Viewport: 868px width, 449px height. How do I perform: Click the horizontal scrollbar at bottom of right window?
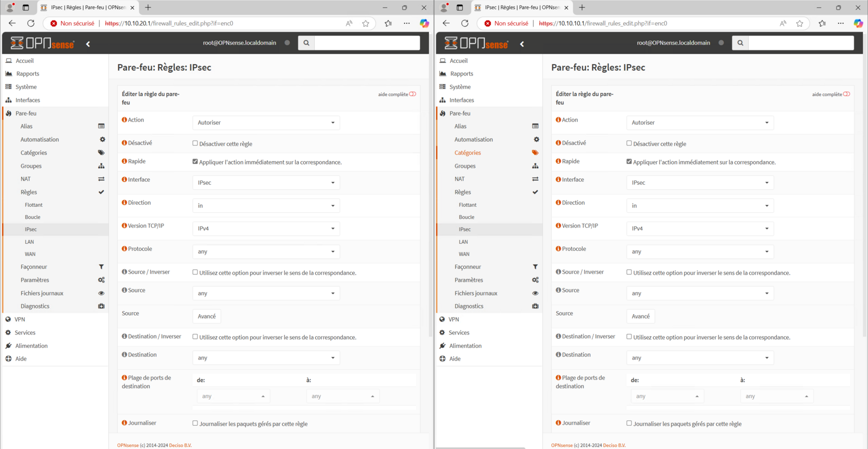click(481, 448)
